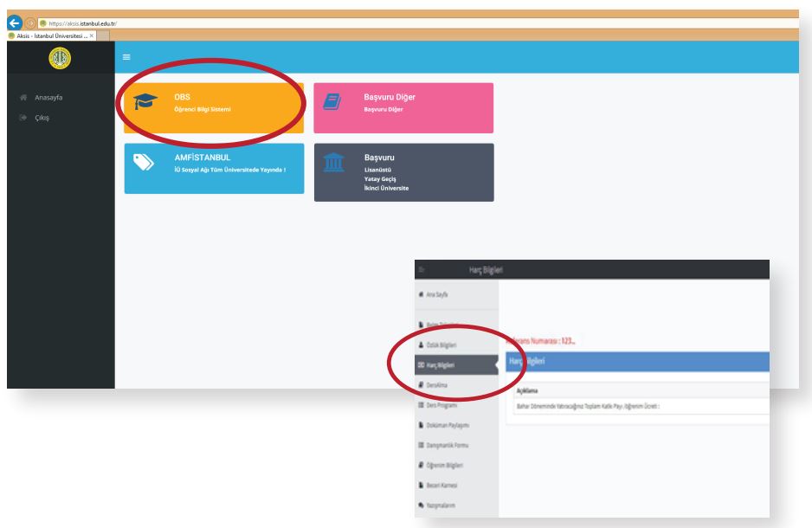Go to Anasayfa in the dark sidebar
This screenshot has width=812, height=528.
tap(48, 97)
